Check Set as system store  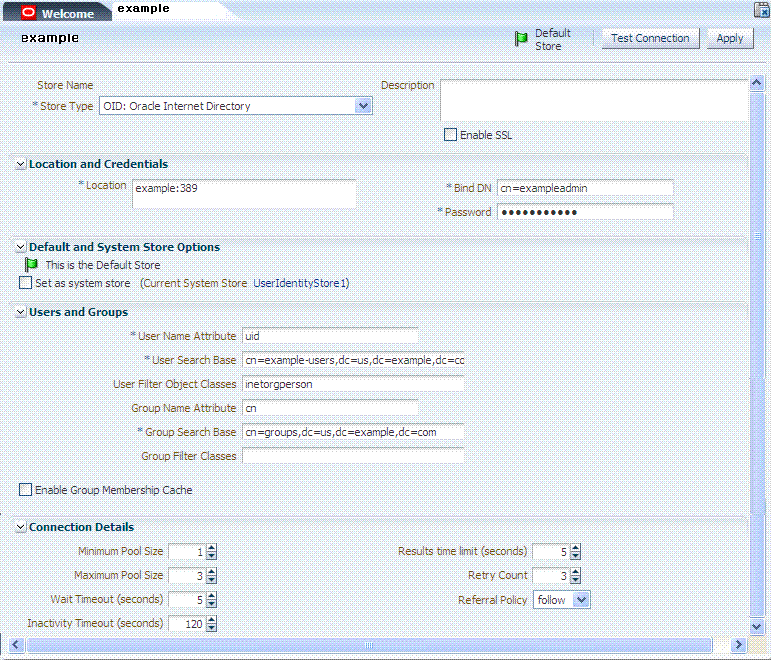[26, 283]
